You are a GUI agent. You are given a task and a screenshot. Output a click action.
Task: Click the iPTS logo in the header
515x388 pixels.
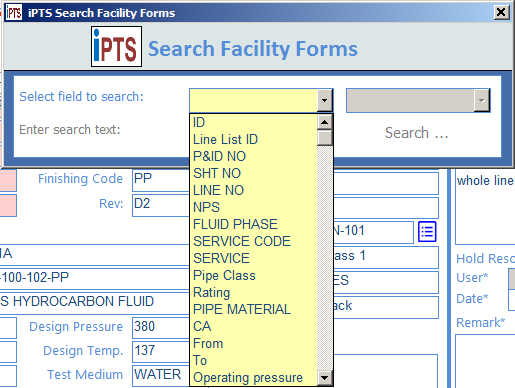[x=116, y=47]
